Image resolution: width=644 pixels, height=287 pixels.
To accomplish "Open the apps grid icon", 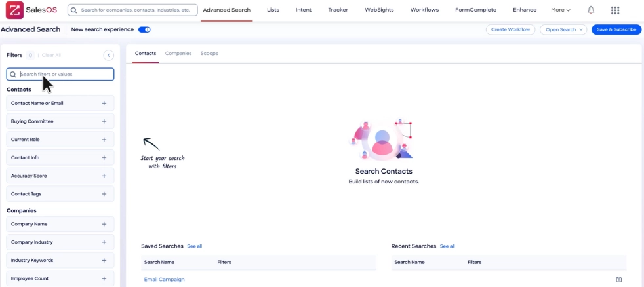I will pyautogui.click(x=615, y=10).
